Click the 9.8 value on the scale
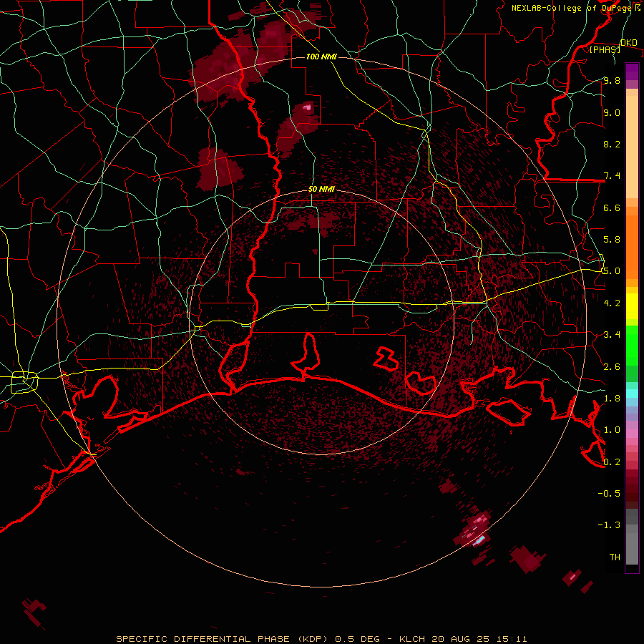This screenshot has width=644, height=644. point(612,80)
